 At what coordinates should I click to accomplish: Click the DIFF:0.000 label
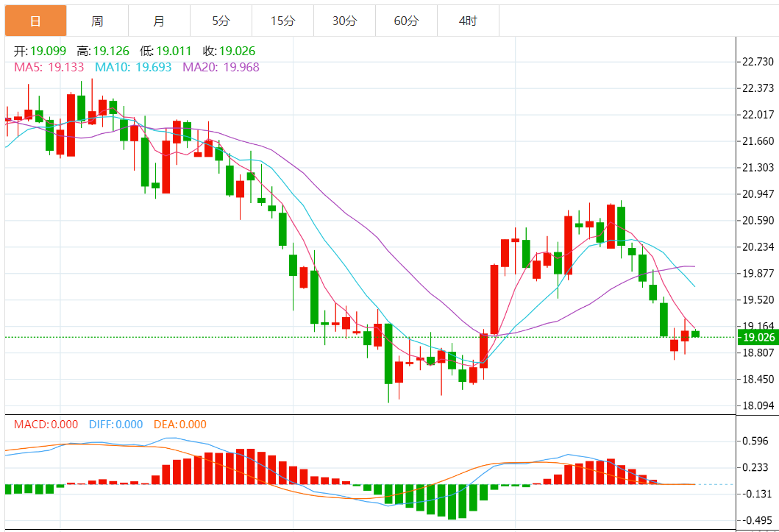click(115, 425)
